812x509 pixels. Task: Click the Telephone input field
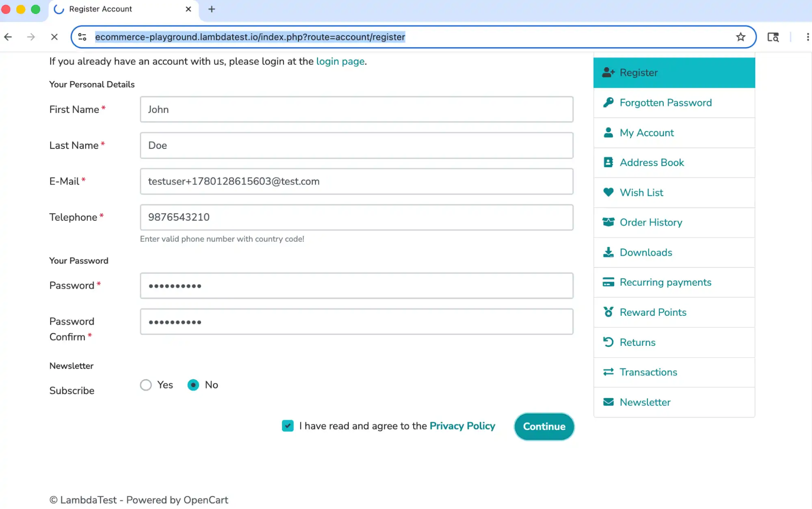tap(357, 217)
